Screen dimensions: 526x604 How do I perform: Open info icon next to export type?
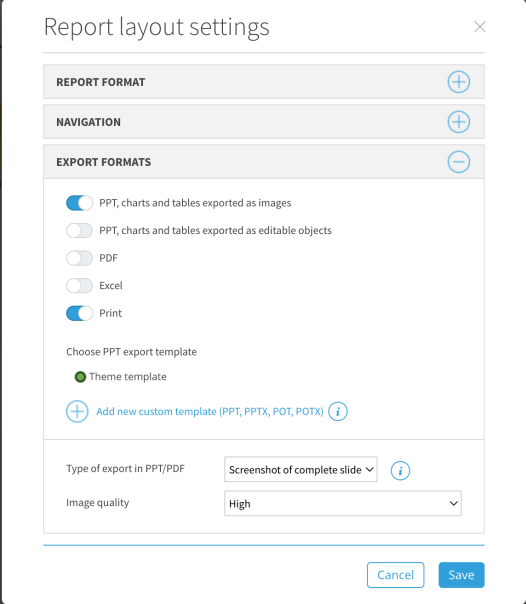tap(400, 470)
